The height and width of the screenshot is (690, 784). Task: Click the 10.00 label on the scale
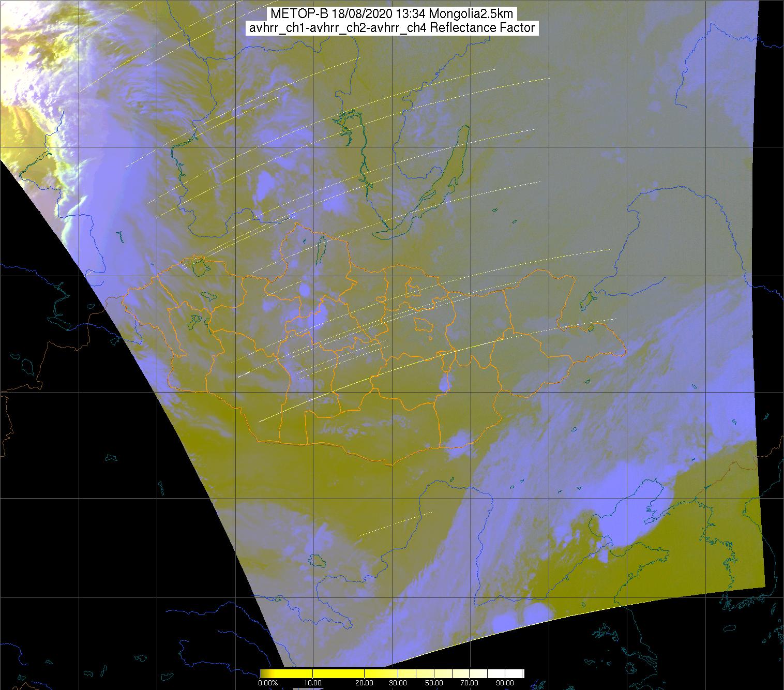point(313,683)
